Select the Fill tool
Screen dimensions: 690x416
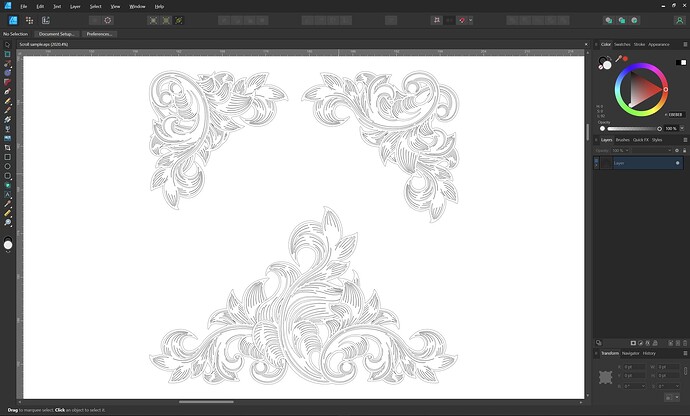point(7,120)
